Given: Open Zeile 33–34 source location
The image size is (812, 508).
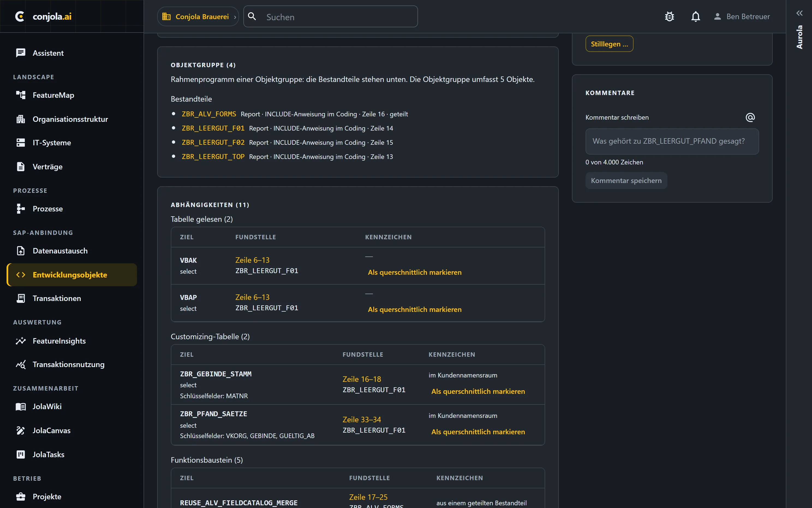Looking at the screenshot, I should 362,419.
